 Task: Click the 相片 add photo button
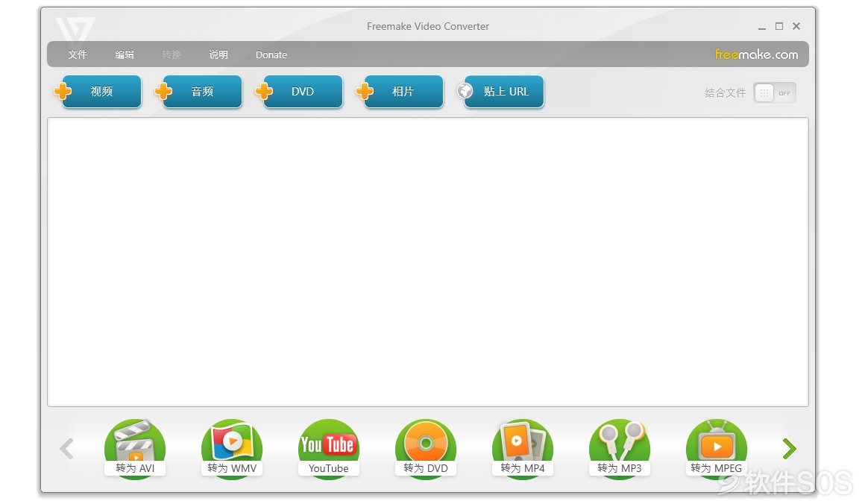point(400,92)
